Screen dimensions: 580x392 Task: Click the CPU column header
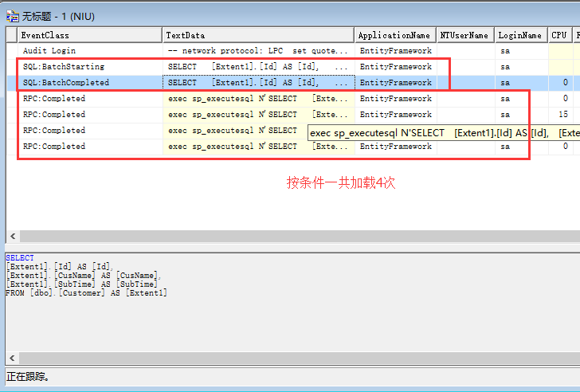(559, 35)
